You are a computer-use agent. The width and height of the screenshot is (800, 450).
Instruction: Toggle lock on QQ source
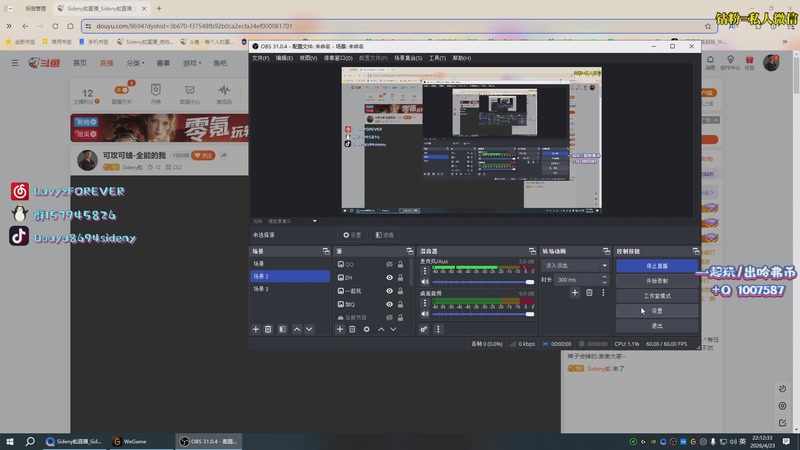coord(401,264)
